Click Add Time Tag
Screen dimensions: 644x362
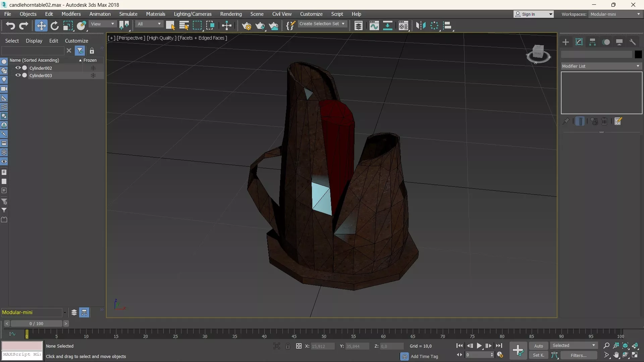coord(424,356)
